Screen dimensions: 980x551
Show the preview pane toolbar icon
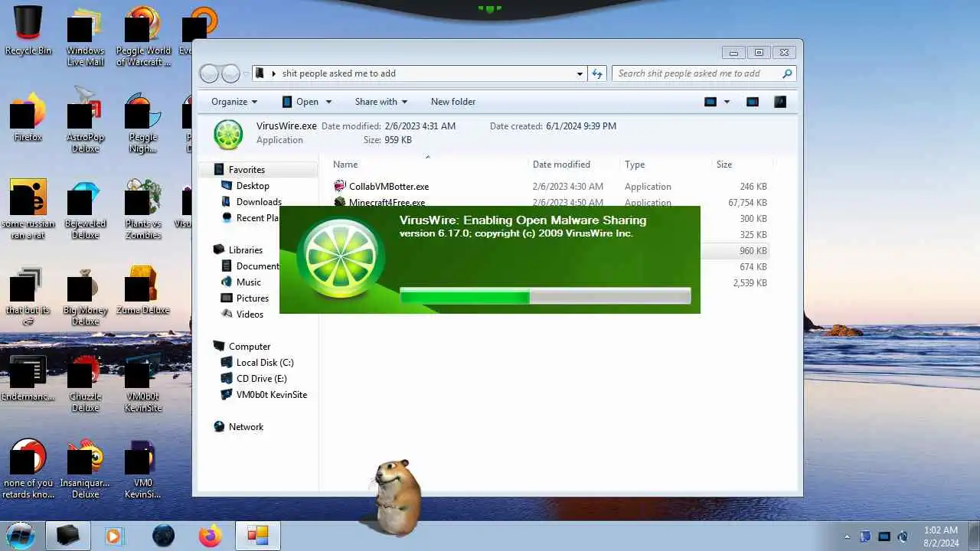click(753, 101)
